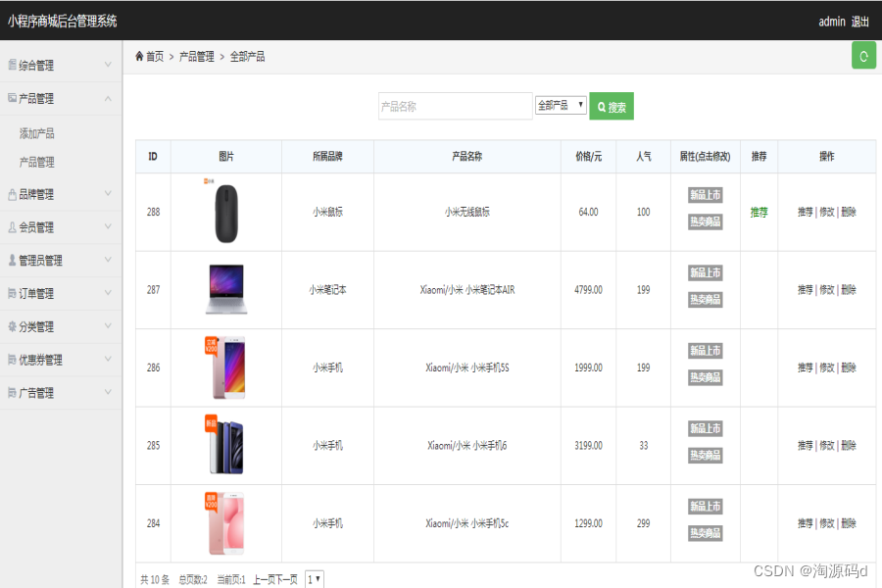Click the 小米手机5S product thumbnail
The image size is (882, 588).
[x=226, y=367]
